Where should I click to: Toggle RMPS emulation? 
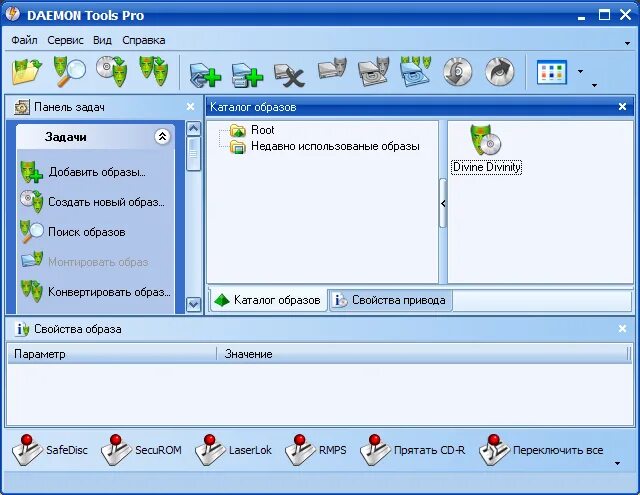316,450
